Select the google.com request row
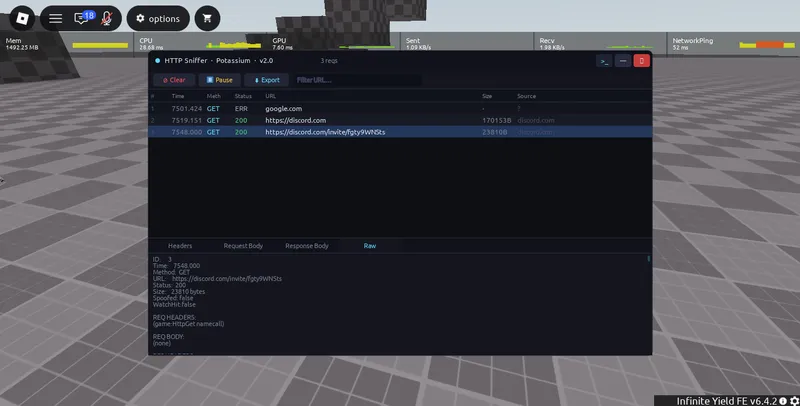This screenshot has width=800, height=406. click(x=400, y=109)
